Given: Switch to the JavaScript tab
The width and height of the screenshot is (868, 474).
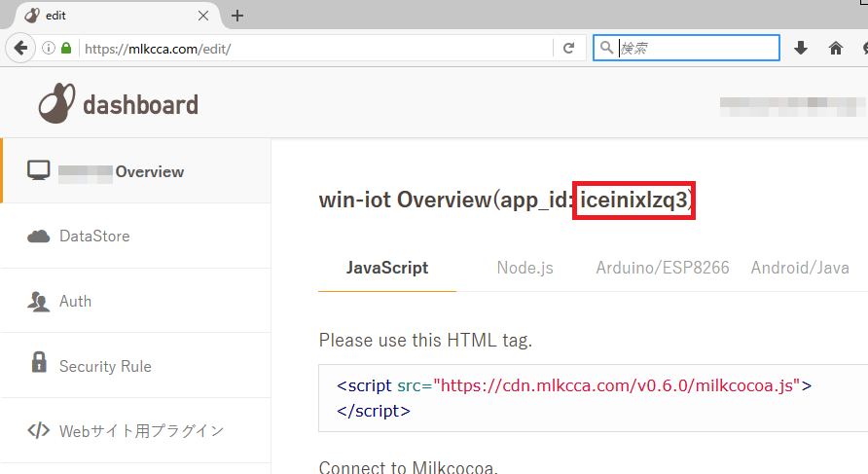Looking at the screenshot, I should pyautogui.click(x=387, y=268).
